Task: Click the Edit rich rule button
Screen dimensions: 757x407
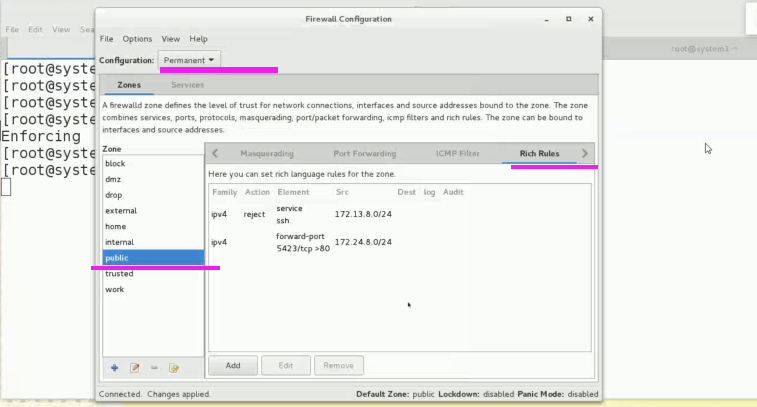Action: pyautogui.click(x=285, y=365)
